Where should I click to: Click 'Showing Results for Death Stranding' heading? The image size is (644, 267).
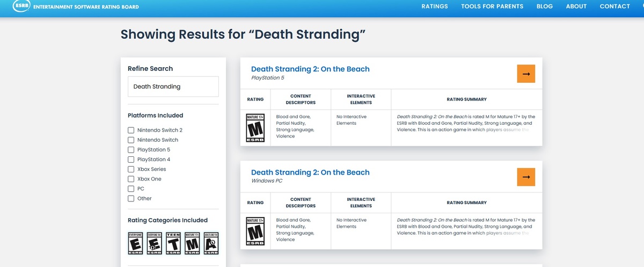(243, 35)
